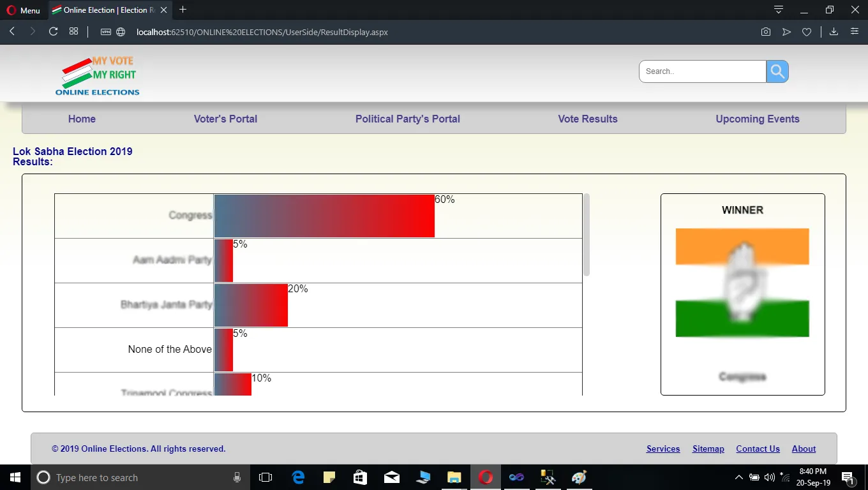
Task: Open the Windows Start button
Action: (15, 477)
